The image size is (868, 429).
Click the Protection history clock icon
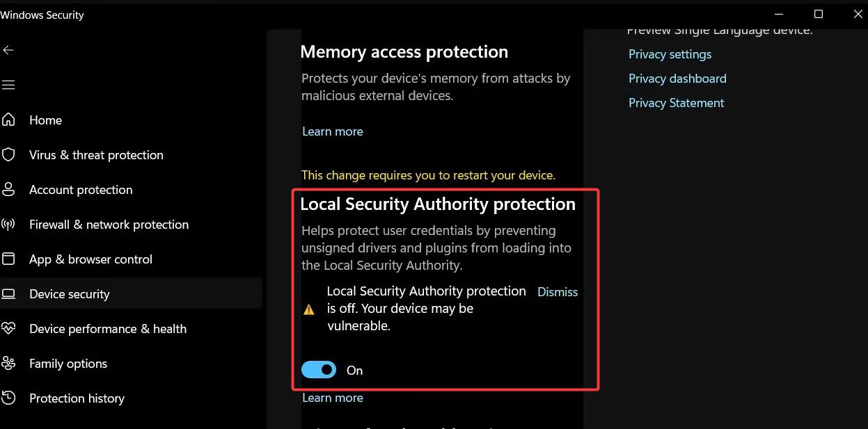[x=8, y=398]
